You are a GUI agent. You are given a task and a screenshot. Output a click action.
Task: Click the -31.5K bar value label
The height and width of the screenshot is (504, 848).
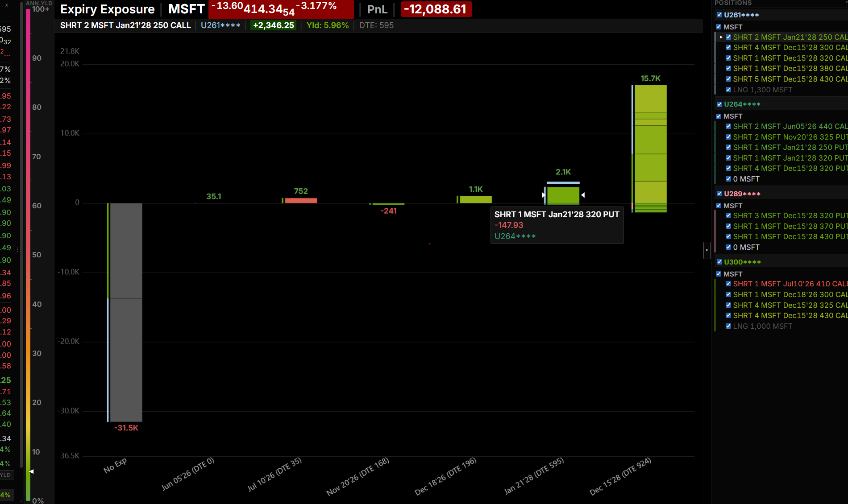(126, 428)
